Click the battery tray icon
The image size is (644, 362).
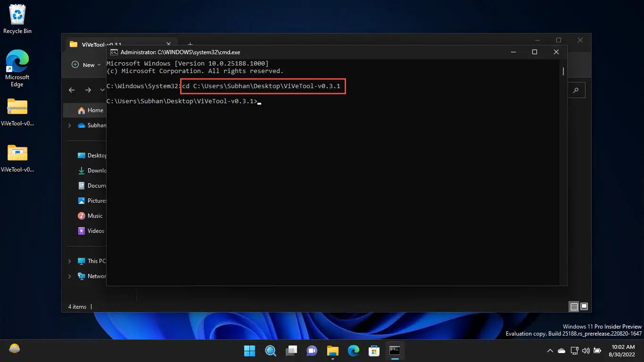click(x=597, y=351)
